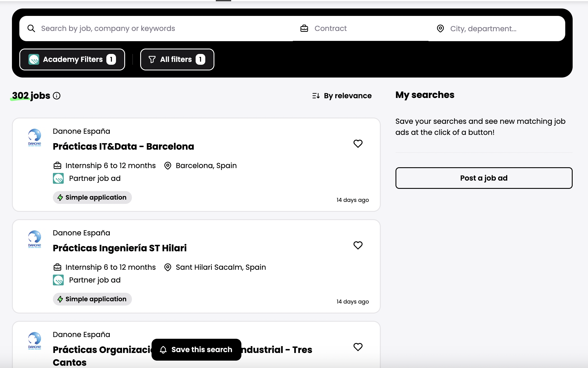Viewport: 588px width, 368px height.
Task: Open the Prácticas Ingeniería ST Hilari title
Action: coord(120,248)
